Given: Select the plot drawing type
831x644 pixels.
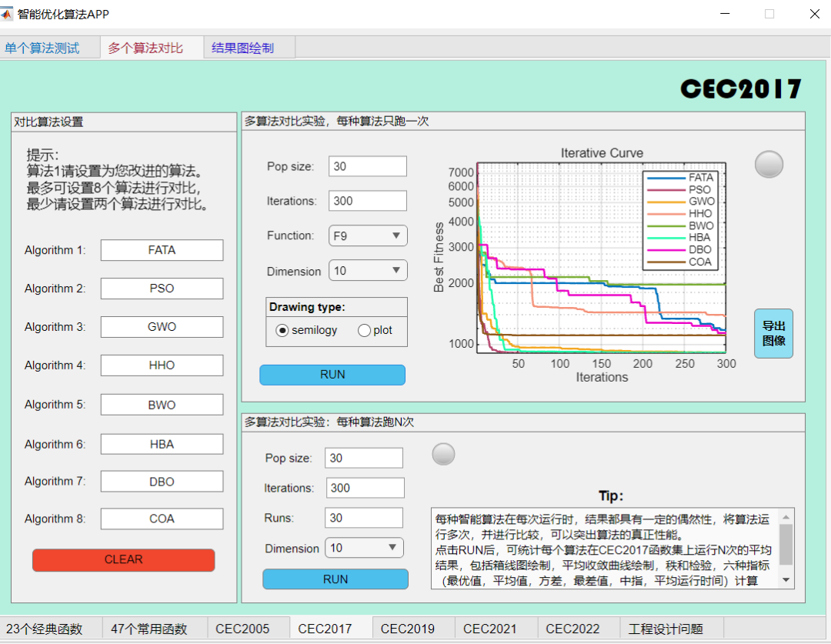Looking at the screenshot, I should click(x=362, y=330).
